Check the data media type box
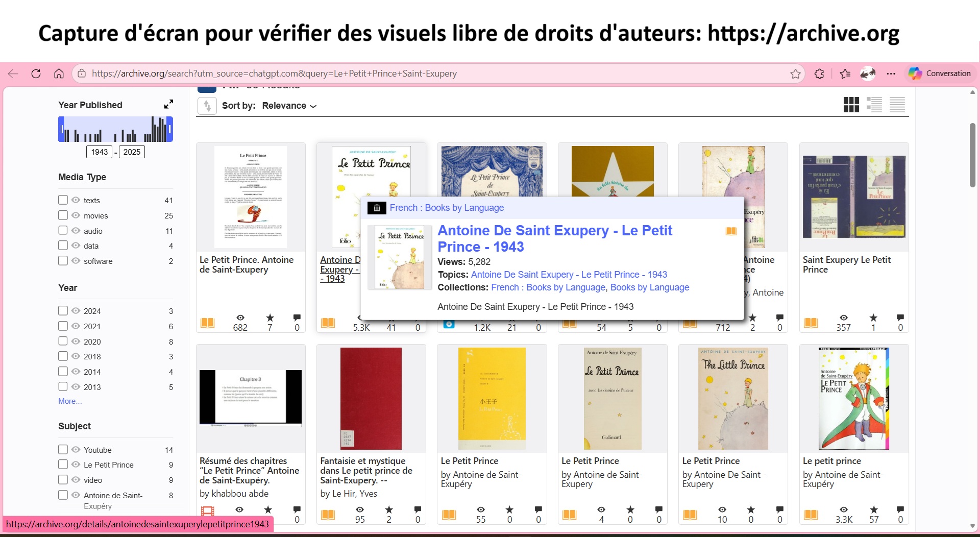The width and height of the screenshot is (980, 537). 63,245
